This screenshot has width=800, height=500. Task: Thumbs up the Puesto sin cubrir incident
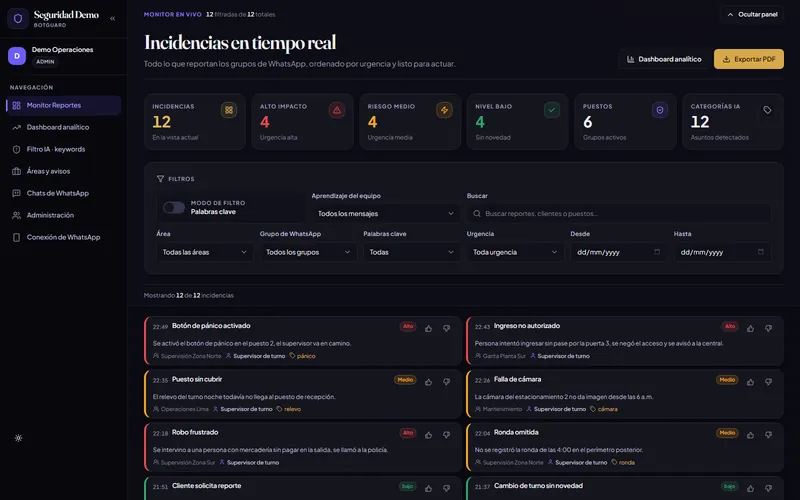tap(429, 382)
